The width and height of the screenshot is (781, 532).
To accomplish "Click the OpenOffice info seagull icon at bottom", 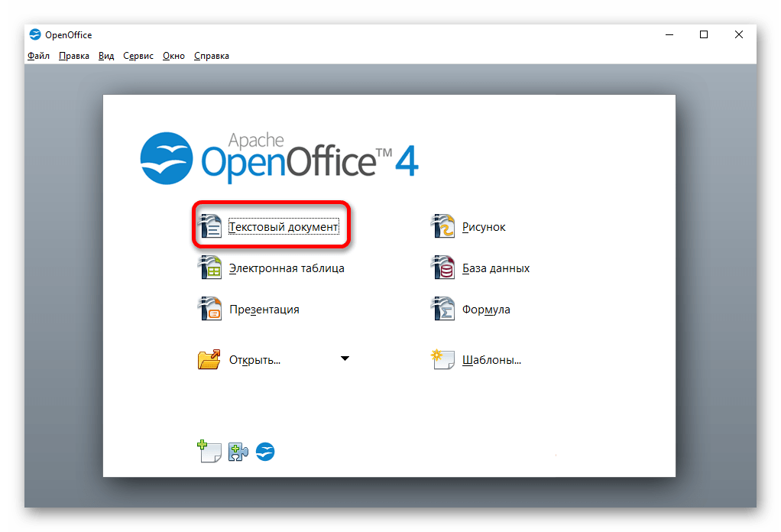I will click(265, 452).
